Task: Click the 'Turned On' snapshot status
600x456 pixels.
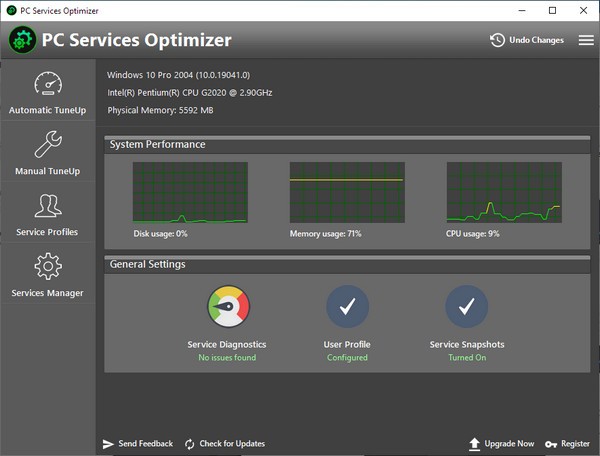Action: point(466,357)
